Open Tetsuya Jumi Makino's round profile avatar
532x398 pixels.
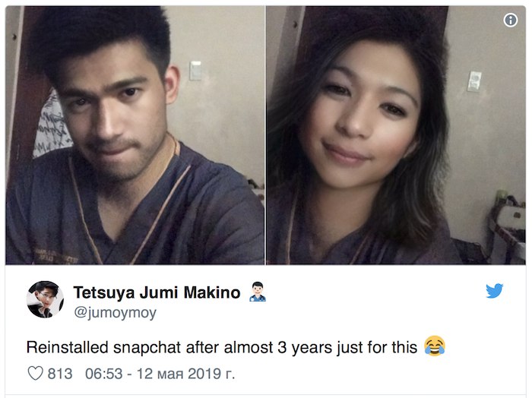[x=45, y=299]
